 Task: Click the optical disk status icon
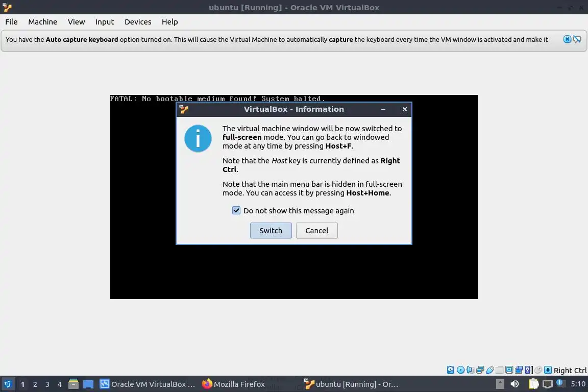[x=460, y=370]
